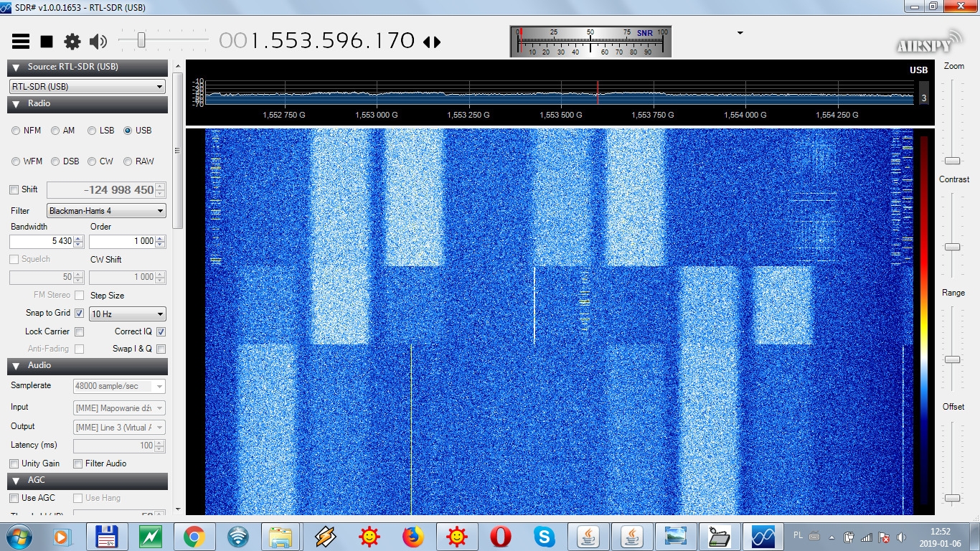Open the Blackman-Harris 4 filter dropdown
Viewport: 980px width, 551px height.
point(106,211)
